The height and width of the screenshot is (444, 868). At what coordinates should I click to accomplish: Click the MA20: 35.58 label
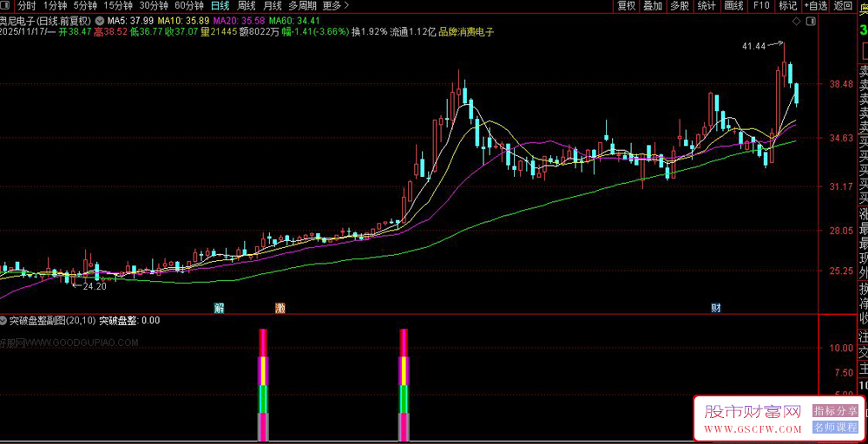coord(240,21)
